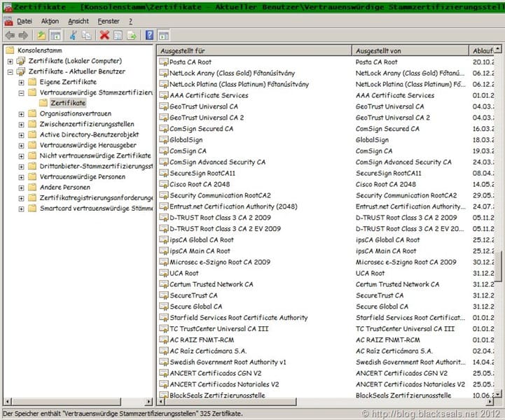
Task: Select Zertifikatregistrierungsanforderungen tree item
Action: click(96, 197)
